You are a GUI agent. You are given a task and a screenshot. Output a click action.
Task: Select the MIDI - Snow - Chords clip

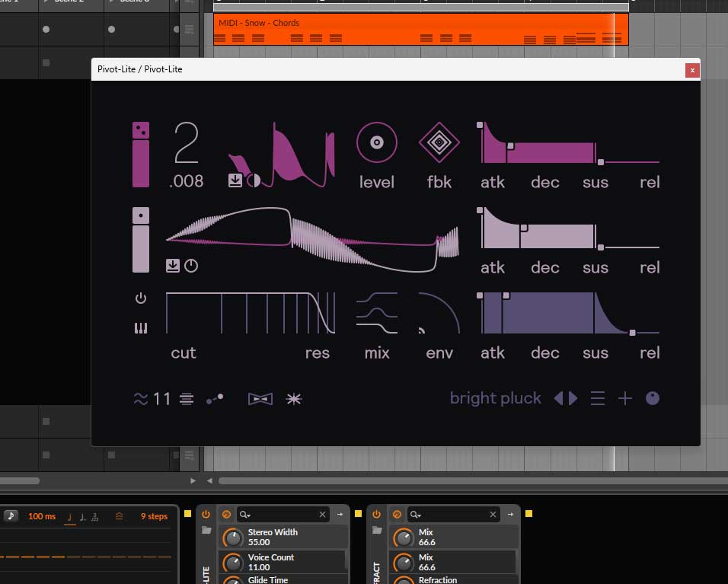(x=420, y=29)
